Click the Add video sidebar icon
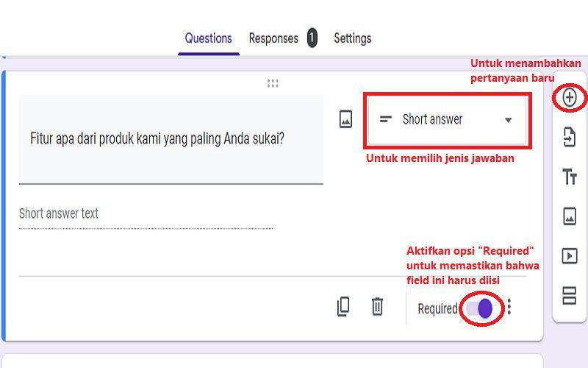The height and width of the screenshot is (368, 588). click(x=569, y=256)
